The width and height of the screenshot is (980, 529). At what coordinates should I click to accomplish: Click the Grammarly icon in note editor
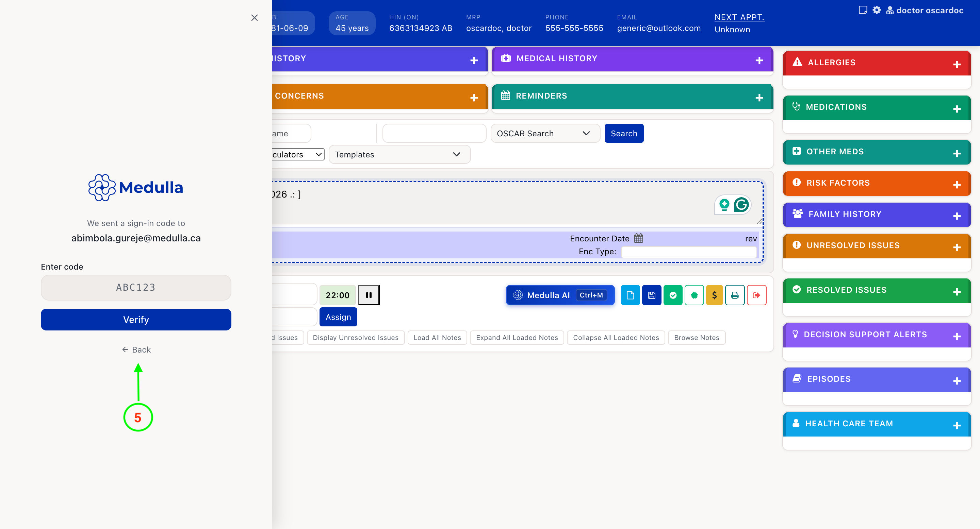tap(741, 205)
